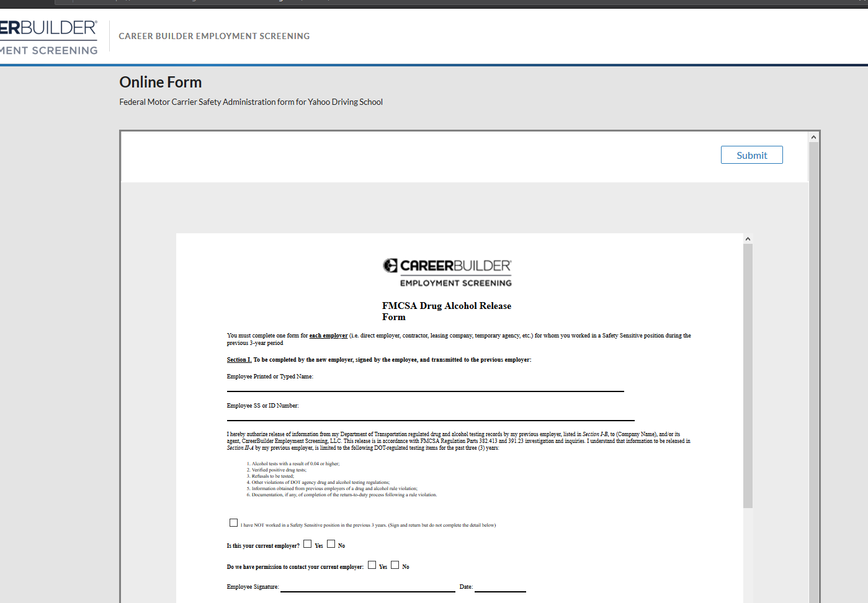Tick No for 'Is this your current employer?'
Image resolution: width=868 pixels, height=603 pixels.
[331, 544]
